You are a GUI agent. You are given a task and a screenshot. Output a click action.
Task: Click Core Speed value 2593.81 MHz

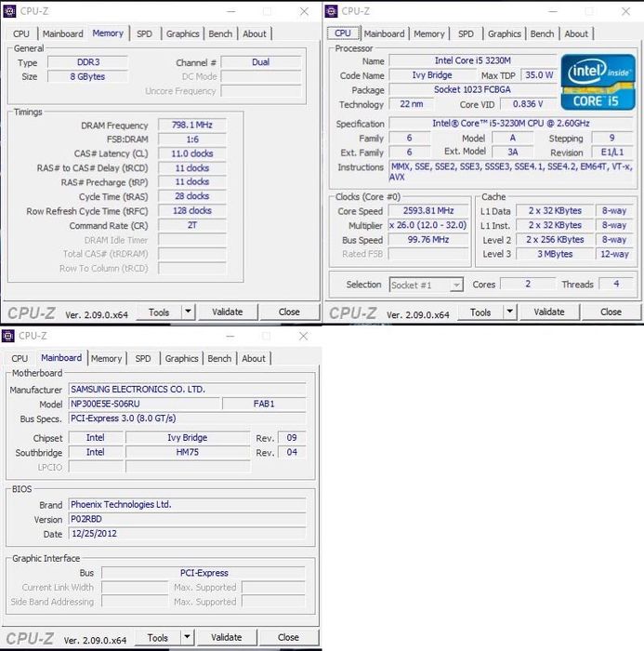(x=428, y=211)
